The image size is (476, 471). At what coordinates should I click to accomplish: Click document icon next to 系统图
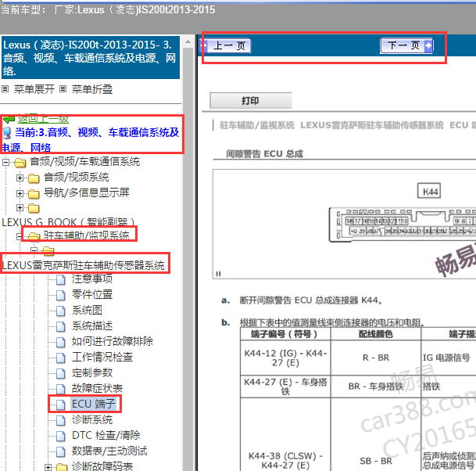click(x=61, y=311)
